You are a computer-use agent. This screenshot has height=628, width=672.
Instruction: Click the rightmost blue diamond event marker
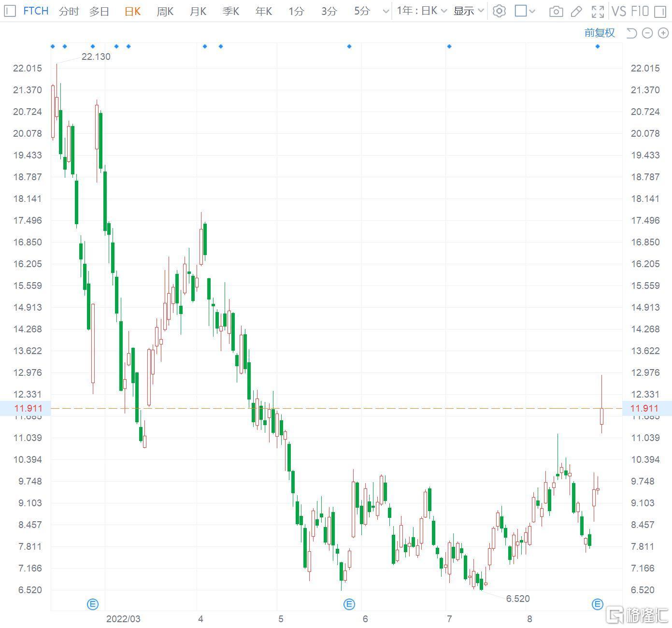pos(598,46)
